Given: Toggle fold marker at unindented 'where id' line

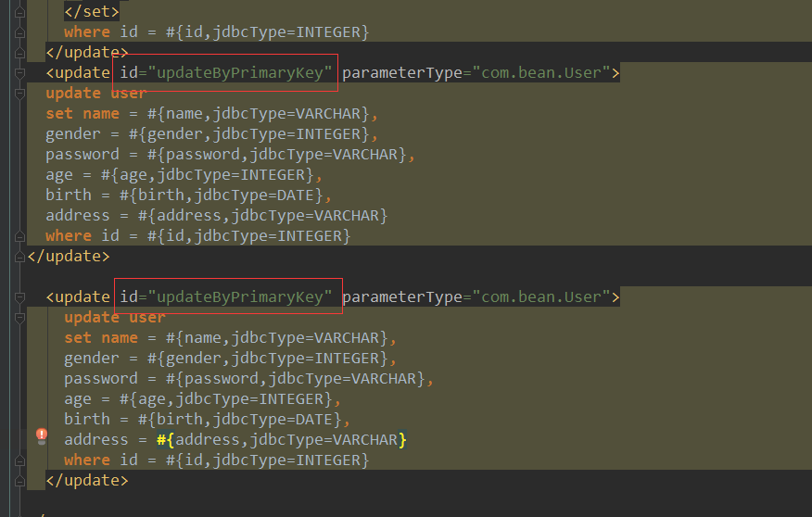Looking at the screenshot, I should coord(19,236).
